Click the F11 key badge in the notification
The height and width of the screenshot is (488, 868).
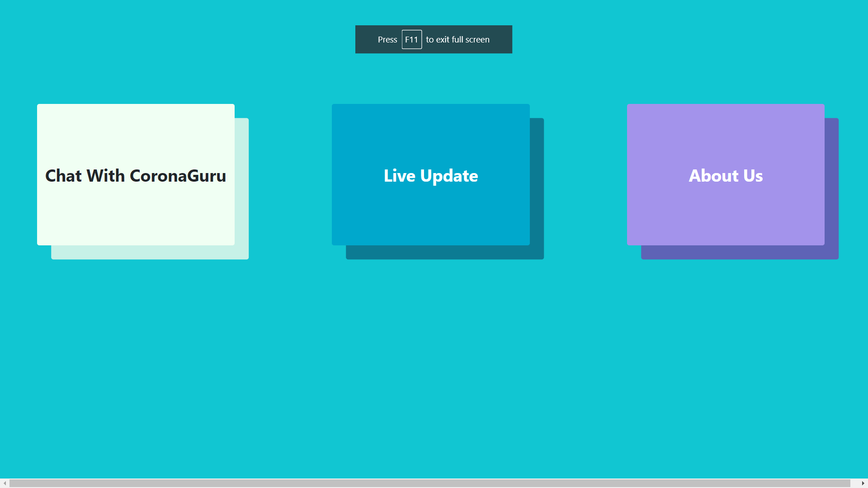click(x=411, y=39)
